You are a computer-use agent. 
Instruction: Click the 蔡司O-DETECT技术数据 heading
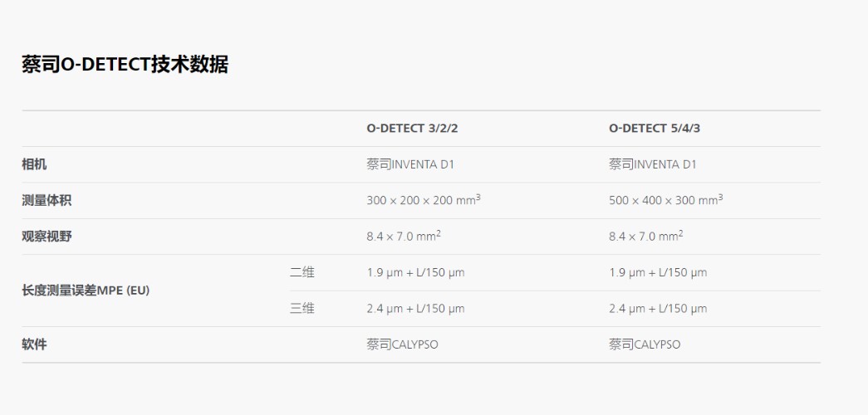tap(125, 65)
